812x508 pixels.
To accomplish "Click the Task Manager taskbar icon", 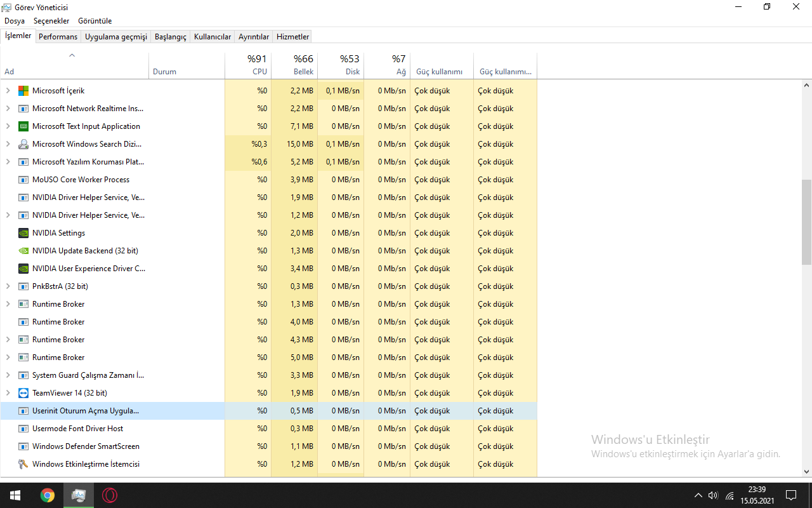I will click(79, 495).
